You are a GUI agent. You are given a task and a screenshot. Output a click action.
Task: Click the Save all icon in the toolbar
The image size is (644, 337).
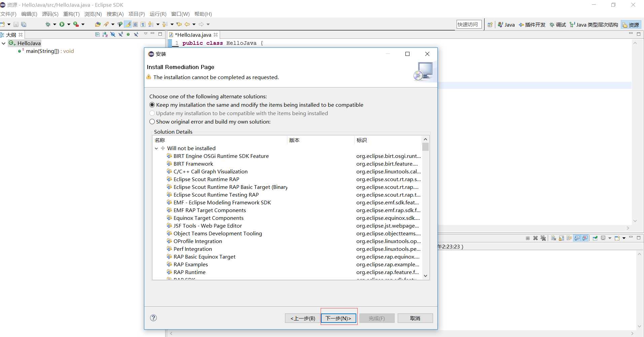tap(24, 24)
